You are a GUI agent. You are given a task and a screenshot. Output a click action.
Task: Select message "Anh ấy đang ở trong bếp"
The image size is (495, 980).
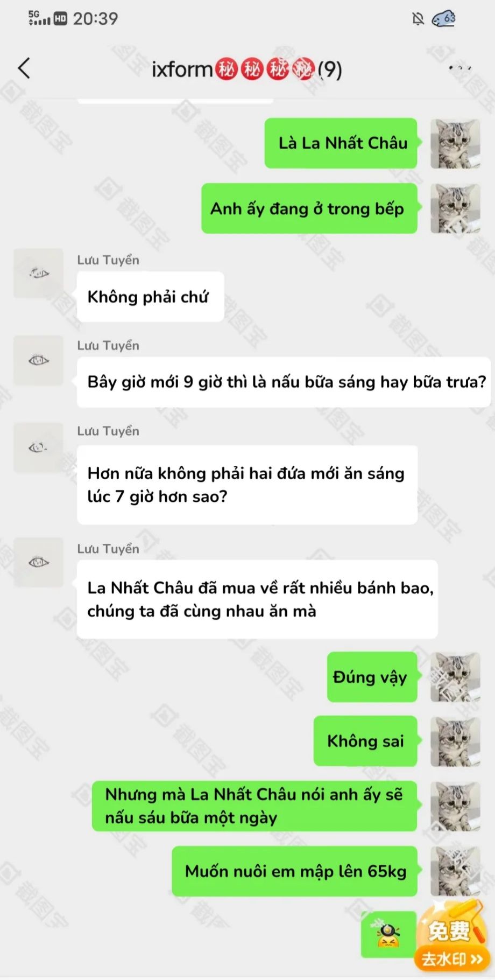309,208
